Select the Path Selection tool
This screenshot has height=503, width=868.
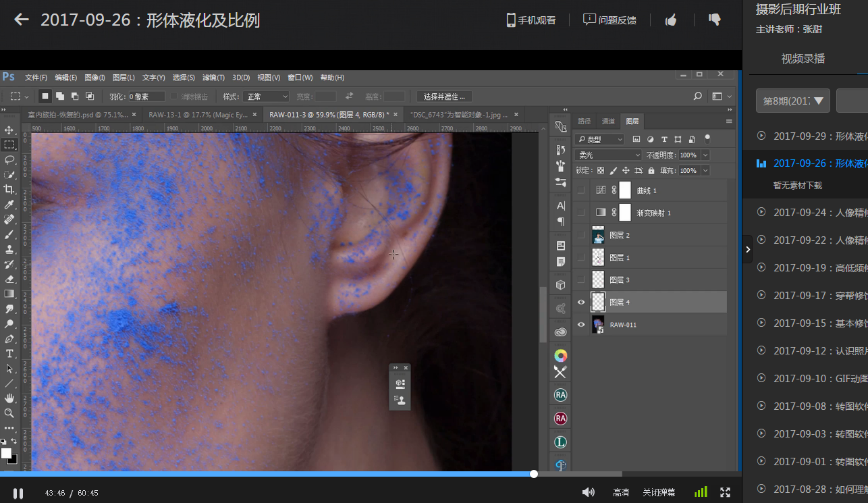pyautogui.click(x=9, y=369)
